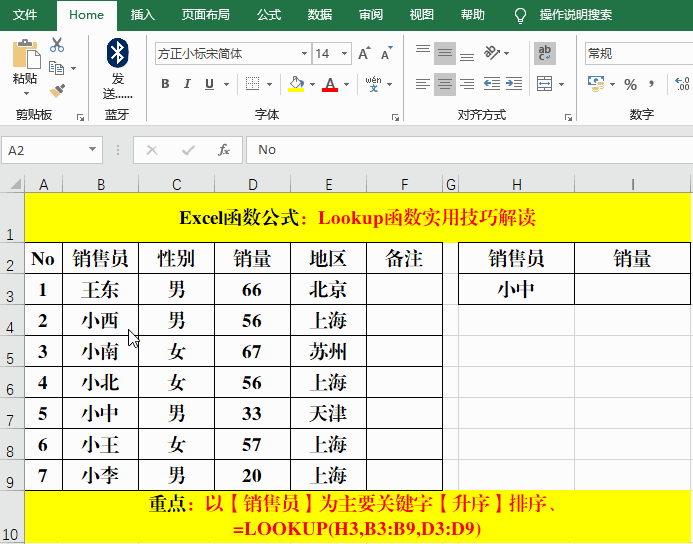Toggle Middle vertical alignment
Screen dimensions: 693x544
pyautogui.click(x=445, y=53)
